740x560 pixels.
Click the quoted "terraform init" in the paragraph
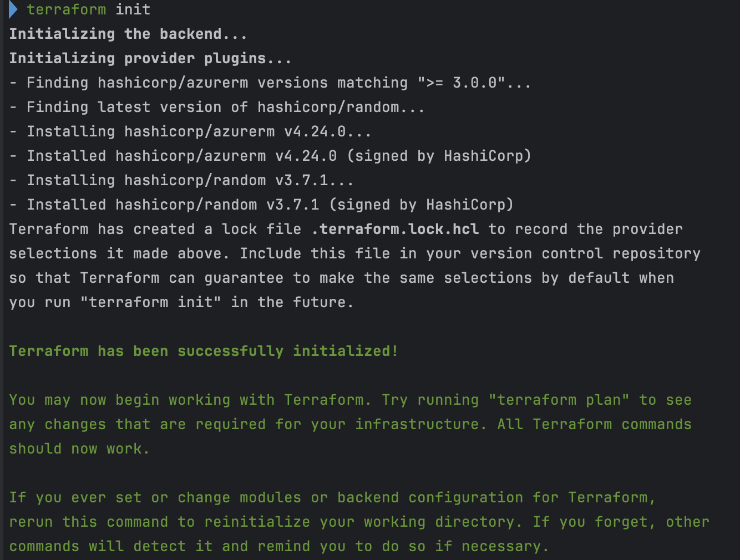150,302
